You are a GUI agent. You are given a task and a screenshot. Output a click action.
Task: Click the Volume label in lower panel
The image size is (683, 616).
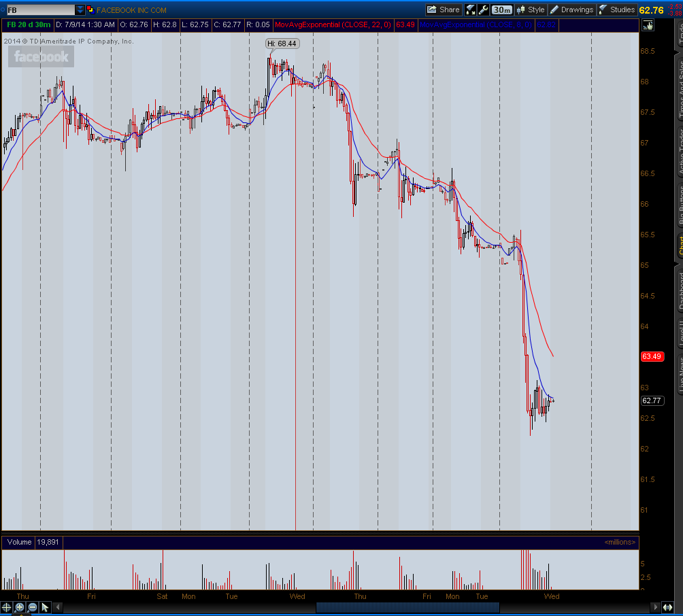[19, 542]
